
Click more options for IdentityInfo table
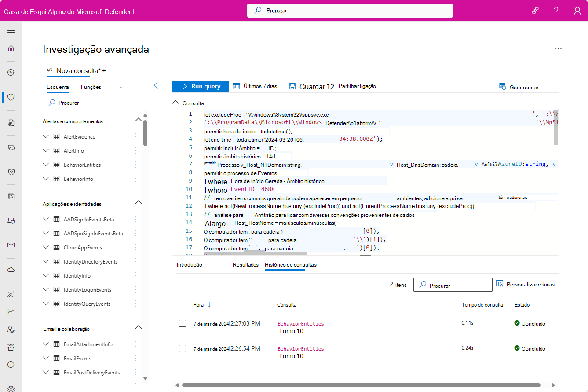(x=135, y=276)
